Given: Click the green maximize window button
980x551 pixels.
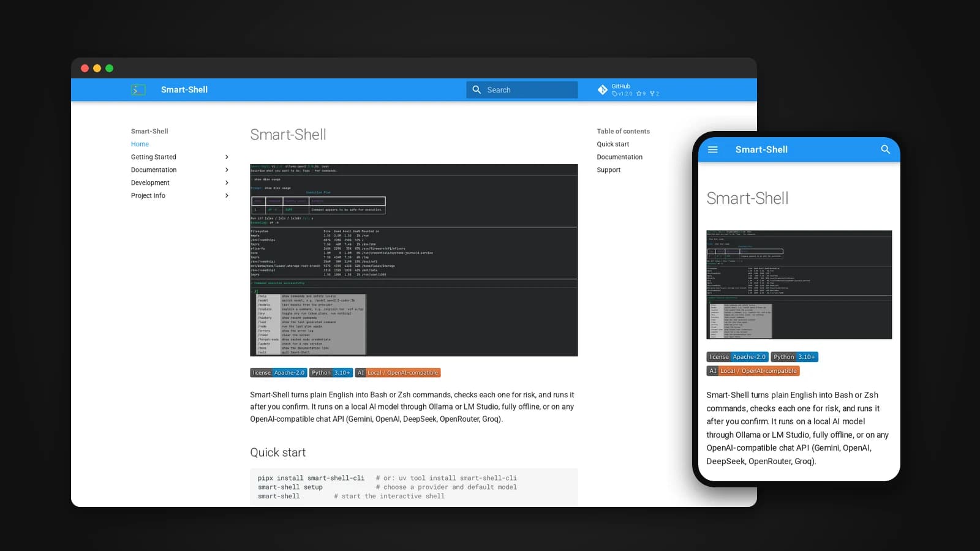Looking at the screenshot, I should [109, 69].
